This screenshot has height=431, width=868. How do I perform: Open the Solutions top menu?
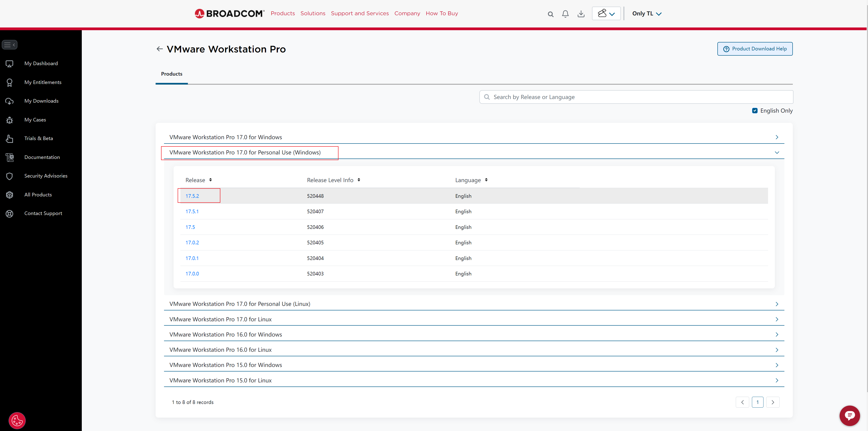point(313,13)
